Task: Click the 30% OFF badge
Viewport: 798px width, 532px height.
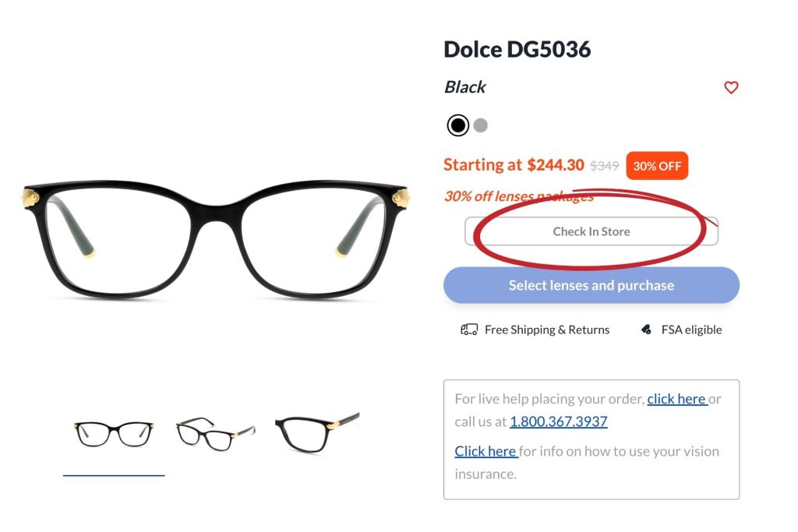Action: click(x=657, y=165)
